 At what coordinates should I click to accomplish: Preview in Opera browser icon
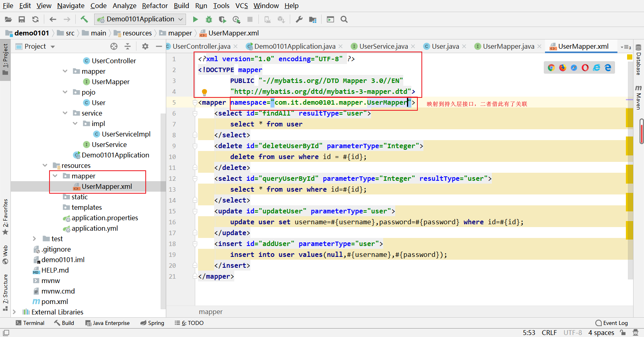(x=585, y=68)
